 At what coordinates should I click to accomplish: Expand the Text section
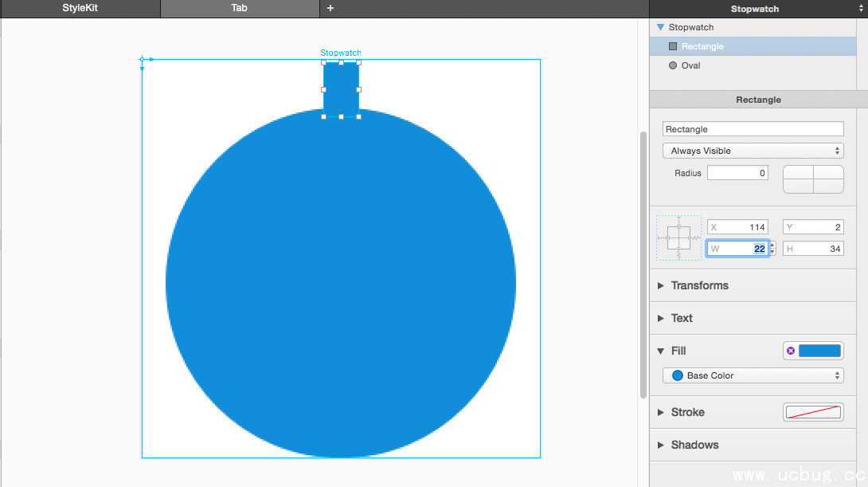point(660,319)
